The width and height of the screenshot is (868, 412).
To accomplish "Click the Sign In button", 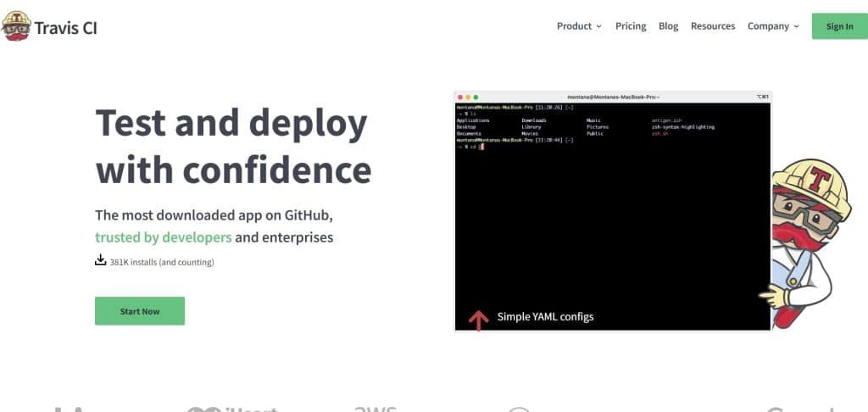I will pos(840,26).
